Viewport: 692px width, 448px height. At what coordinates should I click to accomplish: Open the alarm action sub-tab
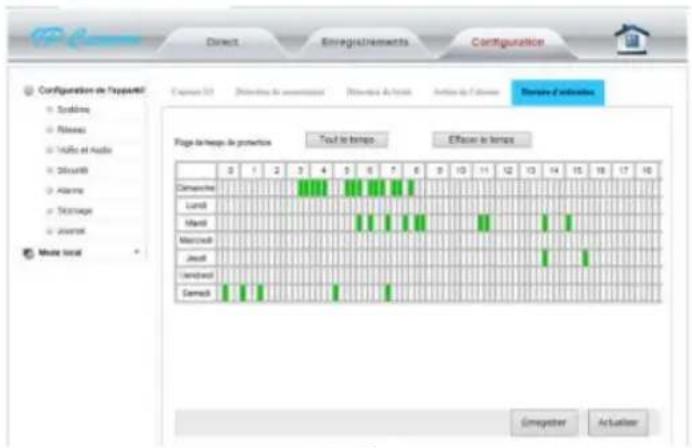pos(466,92)
